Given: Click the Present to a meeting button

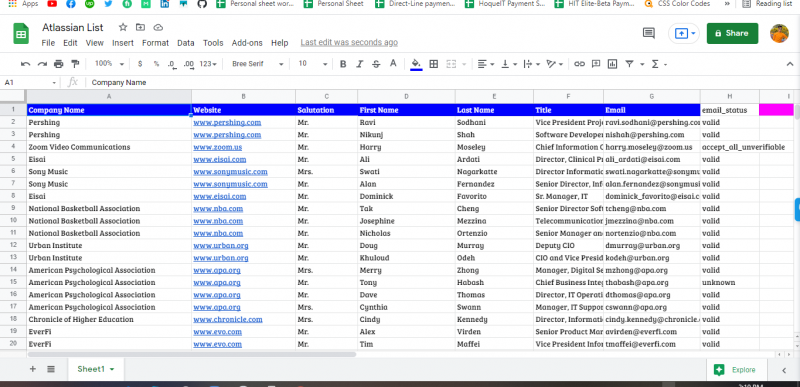Looking at the screenshot, I should click(x=684, y=33).
